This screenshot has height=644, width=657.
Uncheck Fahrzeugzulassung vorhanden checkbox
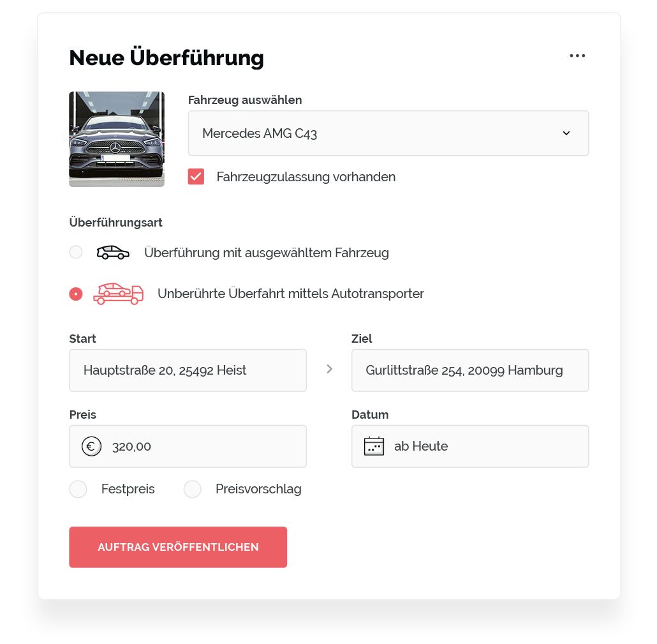point(196,177)
